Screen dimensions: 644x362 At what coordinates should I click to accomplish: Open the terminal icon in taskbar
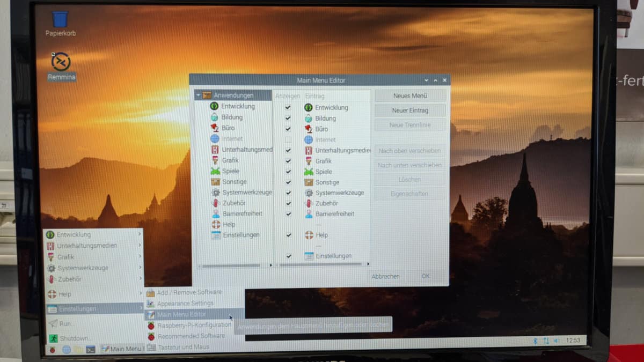(x=91, y=349)
